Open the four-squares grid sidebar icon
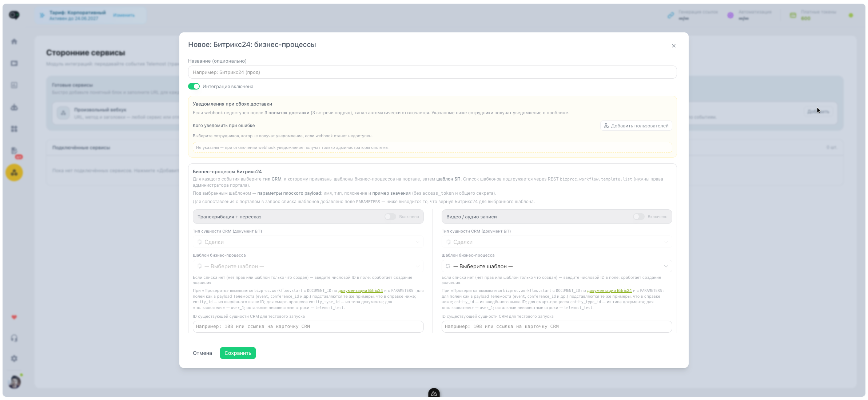 coord(14,129)
